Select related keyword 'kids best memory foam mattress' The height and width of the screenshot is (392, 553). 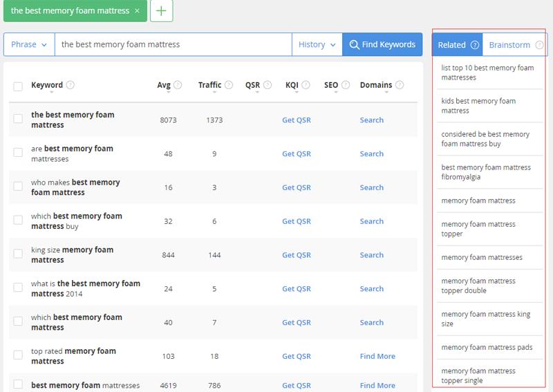click(478, 106)
